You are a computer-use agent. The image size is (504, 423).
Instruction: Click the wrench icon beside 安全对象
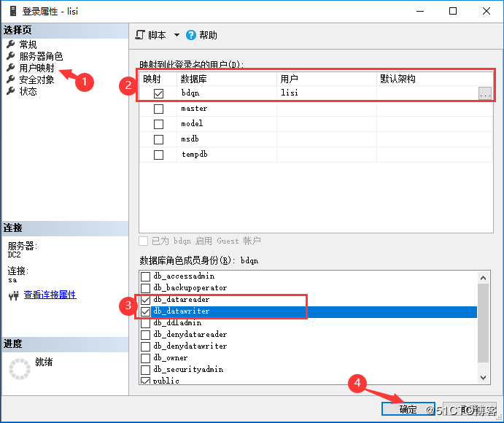(11, 79)
